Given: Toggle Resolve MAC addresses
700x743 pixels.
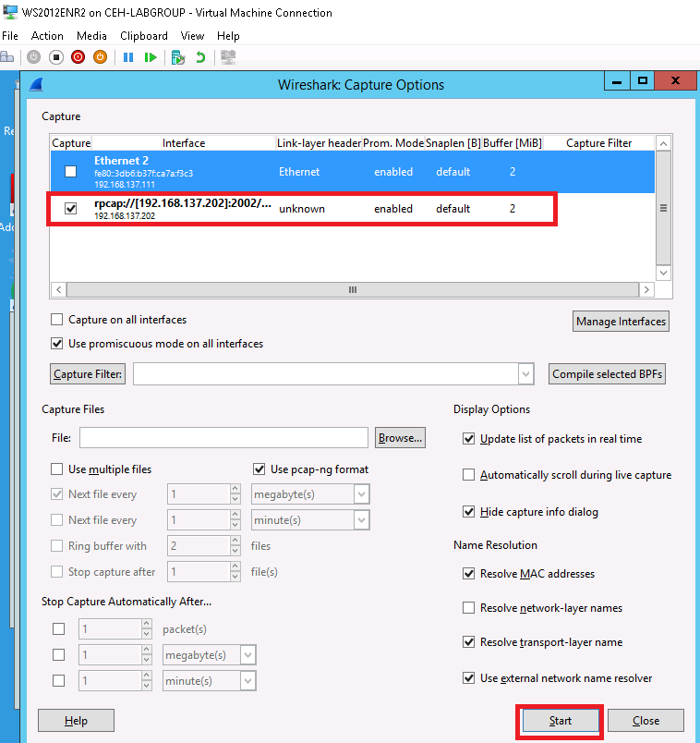Looking at the screenshot, I should pyautogui.click(x=468, y=574).
